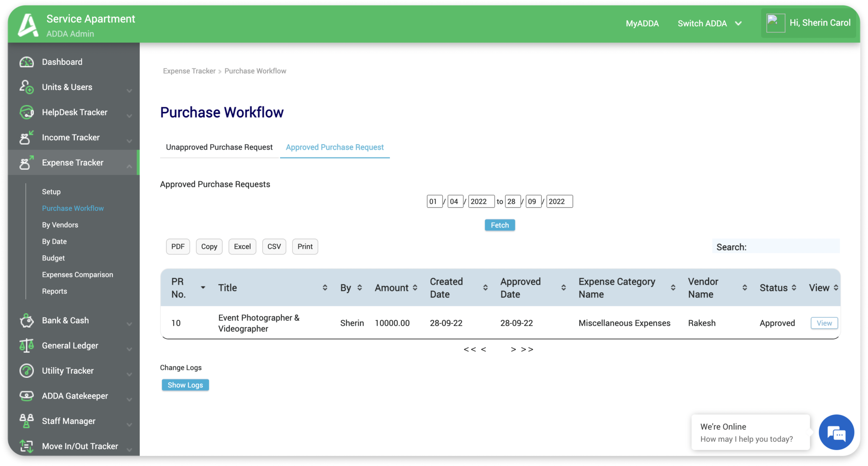
Task: Switch to the Unapproved Purchase Request tab
Action: (219, 147)
